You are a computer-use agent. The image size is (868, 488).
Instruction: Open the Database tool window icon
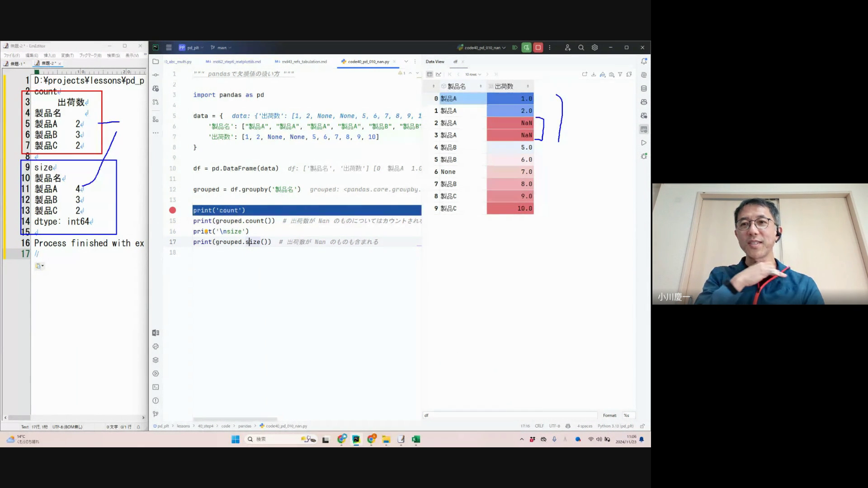[644, 89]
